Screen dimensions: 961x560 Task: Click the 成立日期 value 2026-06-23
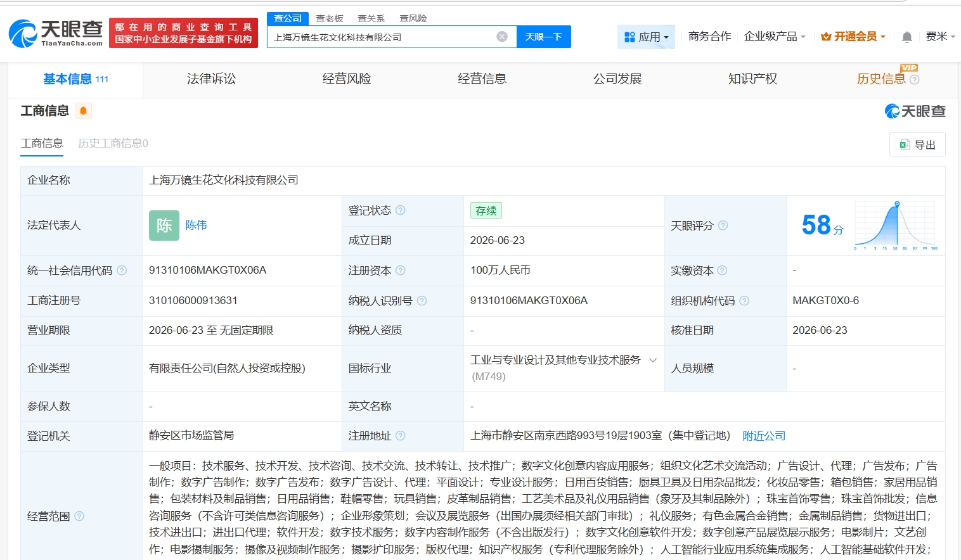click(x=498, y=241)
